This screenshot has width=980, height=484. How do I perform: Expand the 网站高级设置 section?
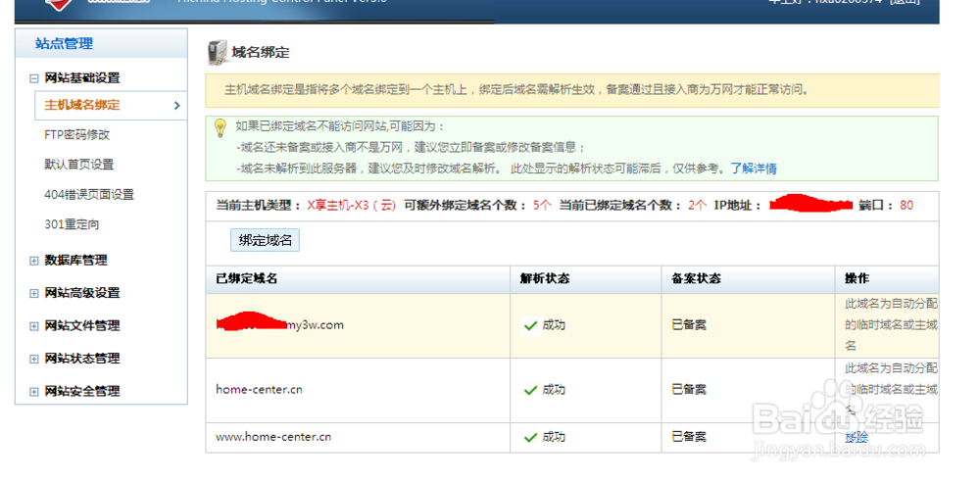[33, 294]
